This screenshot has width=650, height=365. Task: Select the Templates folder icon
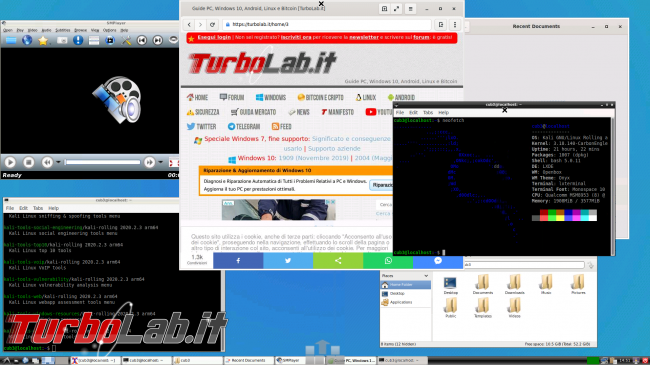(x=483, y=308)
